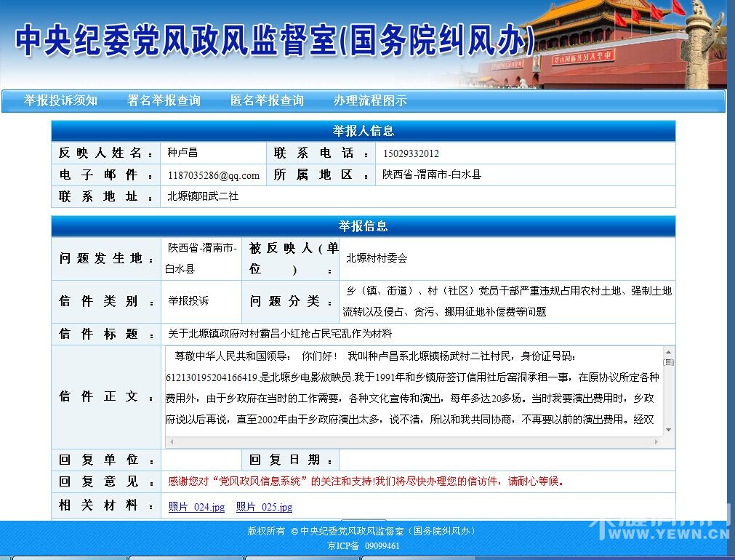Open attachment 照片_025.jpg
This screenshot has width=735, height=560.
point(264,507)
